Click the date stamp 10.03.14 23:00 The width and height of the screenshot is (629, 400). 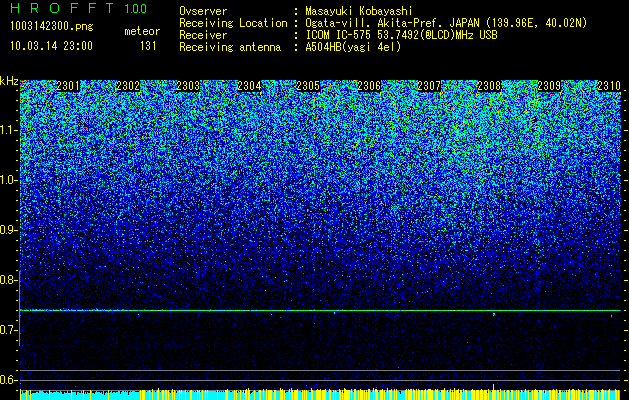click(x=51, y=46)
